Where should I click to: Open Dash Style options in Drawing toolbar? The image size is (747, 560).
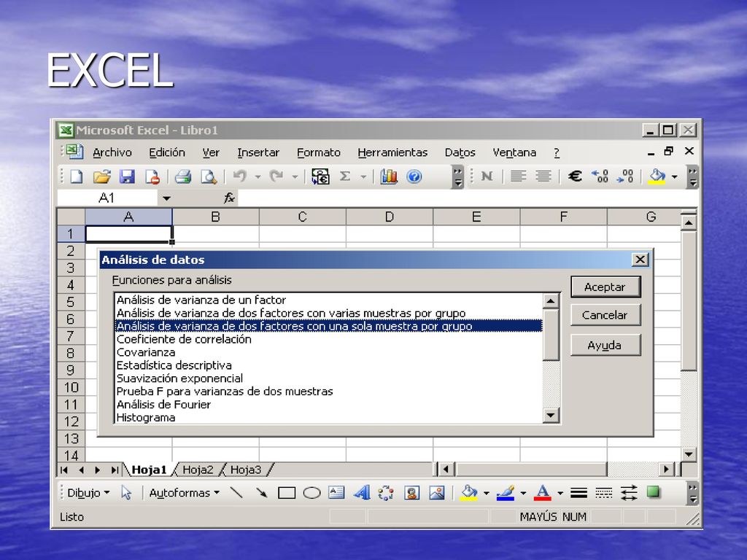click(x=603, y=493)
